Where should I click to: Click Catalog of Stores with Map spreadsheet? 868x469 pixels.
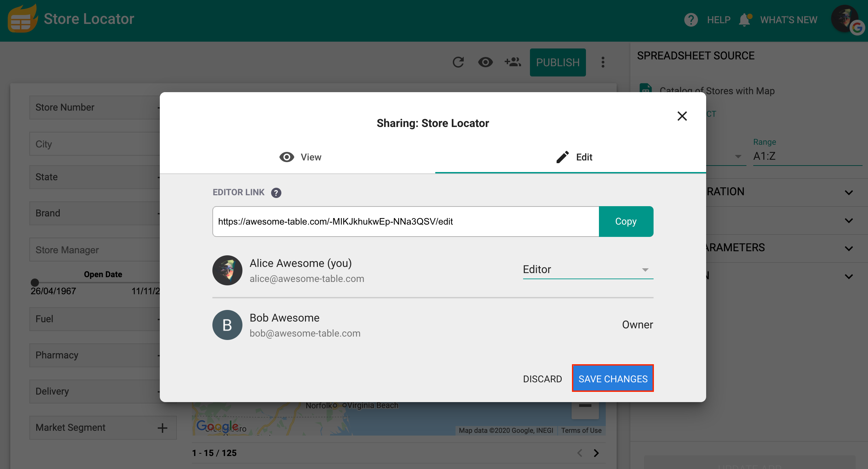[x=717, y=91]
